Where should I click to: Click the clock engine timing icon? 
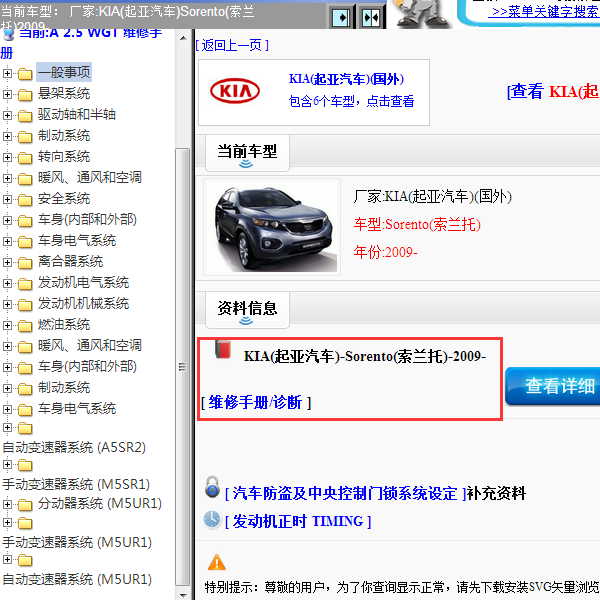212,520
